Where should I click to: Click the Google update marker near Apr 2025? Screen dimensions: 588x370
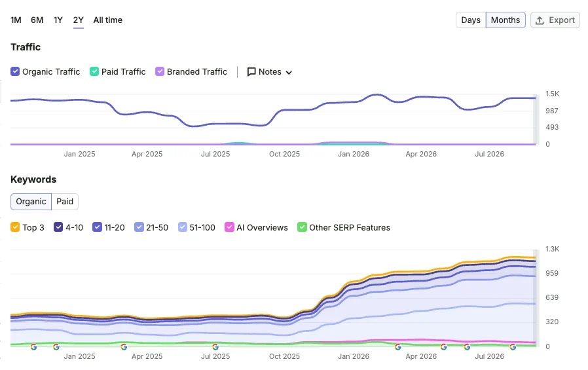pyautogui.click(x=124, y=347)
